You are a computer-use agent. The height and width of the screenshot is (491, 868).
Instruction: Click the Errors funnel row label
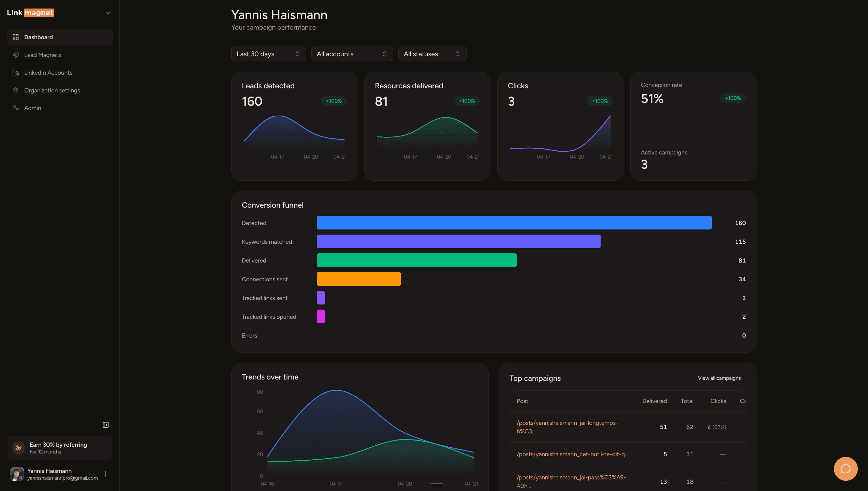click(x=249, y=336)
